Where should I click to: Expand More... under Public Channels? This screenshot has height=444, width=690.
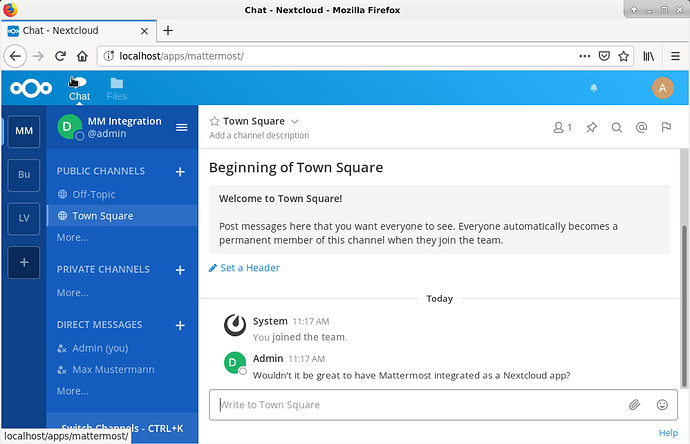click(73, 238)
